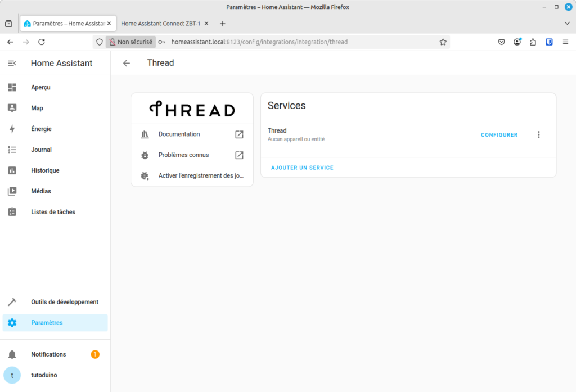This screenshot has height=392, width=576.
Task: Open the Firefox account icon
Action: coord(517,42)
